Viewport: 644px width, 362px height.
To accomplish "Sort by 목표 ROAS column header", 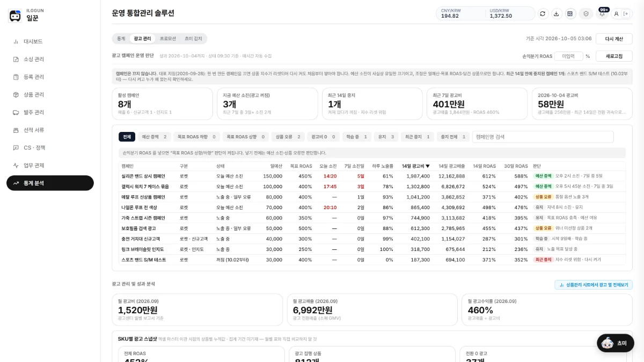I will 301,166.
